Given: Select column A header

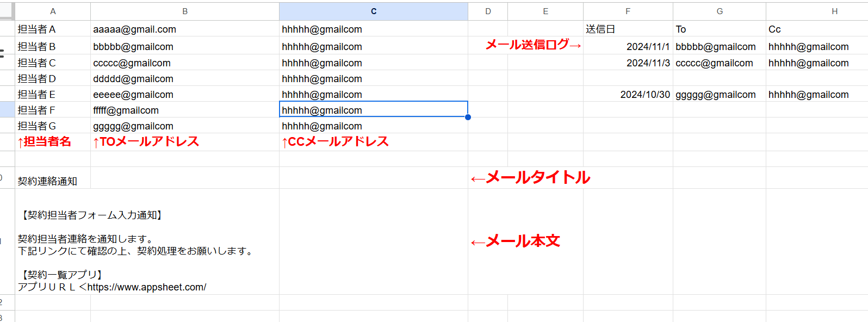Looking at the screenshot, I should 53,11.
